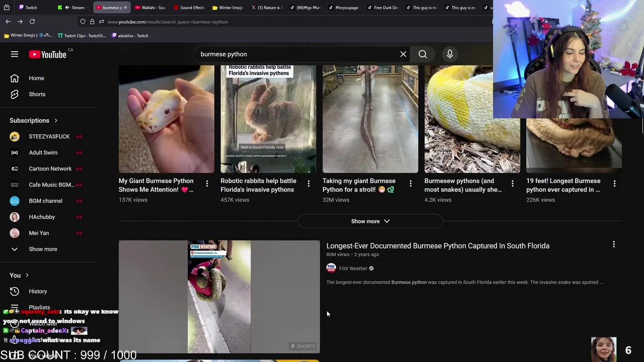Open options for Burmesew pythons short

click(512, 184)
